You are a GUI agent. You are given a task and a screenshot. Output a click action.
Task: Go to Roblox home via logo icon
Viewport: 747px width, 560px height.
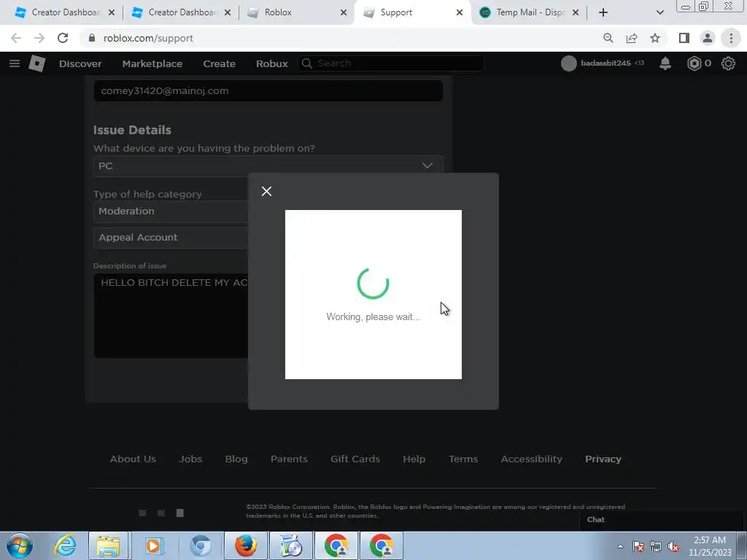pos(37,63)
